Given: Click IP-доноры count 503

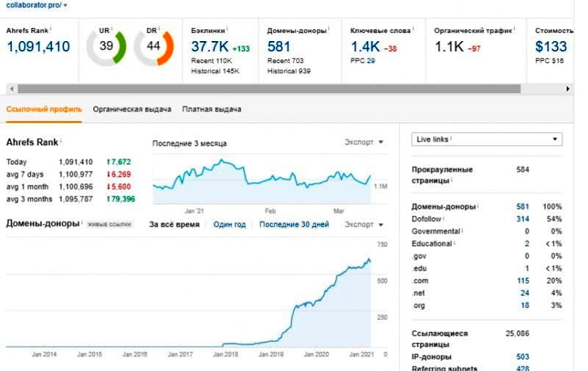Looking at the screenshot, I should tap(523, 357).
